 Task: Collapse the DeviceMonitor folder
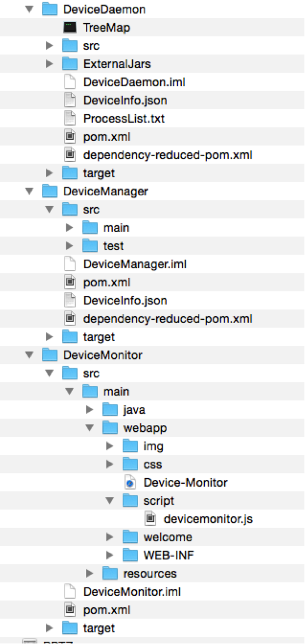pyautogui.click(x=29, y=355)
